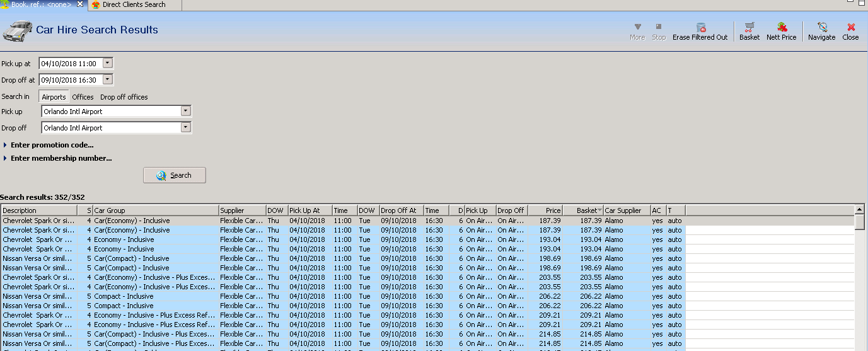868x351 pixels.
Task: Click the first Compact - Inclusive cell
Action: [156, 296]
